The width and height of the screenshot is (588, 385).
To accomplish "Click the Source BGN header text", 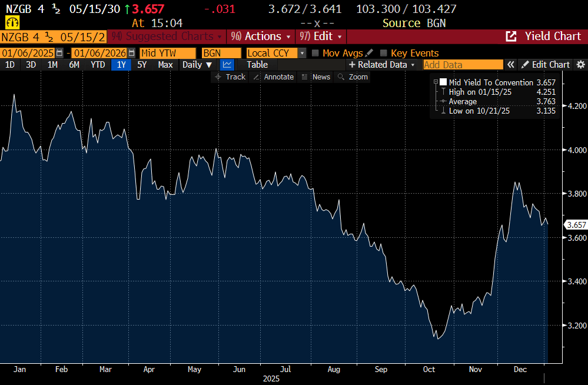I will click(414, 23).
